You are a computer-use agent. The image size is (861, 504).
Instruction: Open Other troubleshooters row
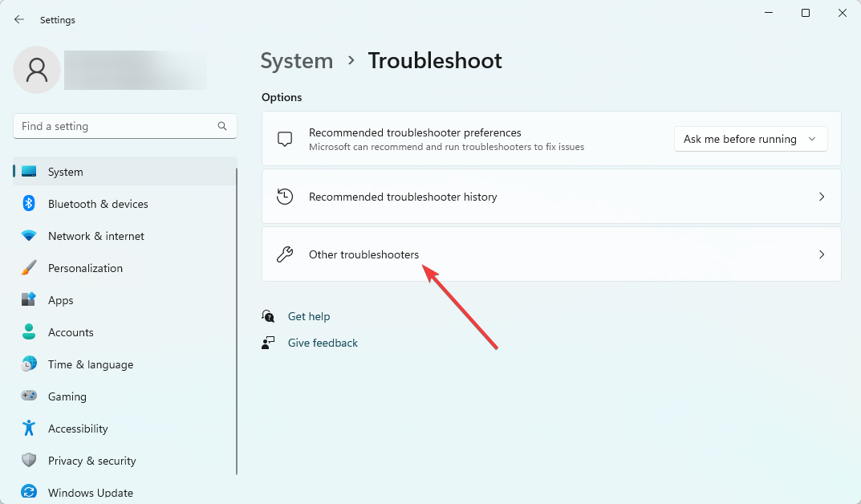pyautogui.click(x=551, y=254)
